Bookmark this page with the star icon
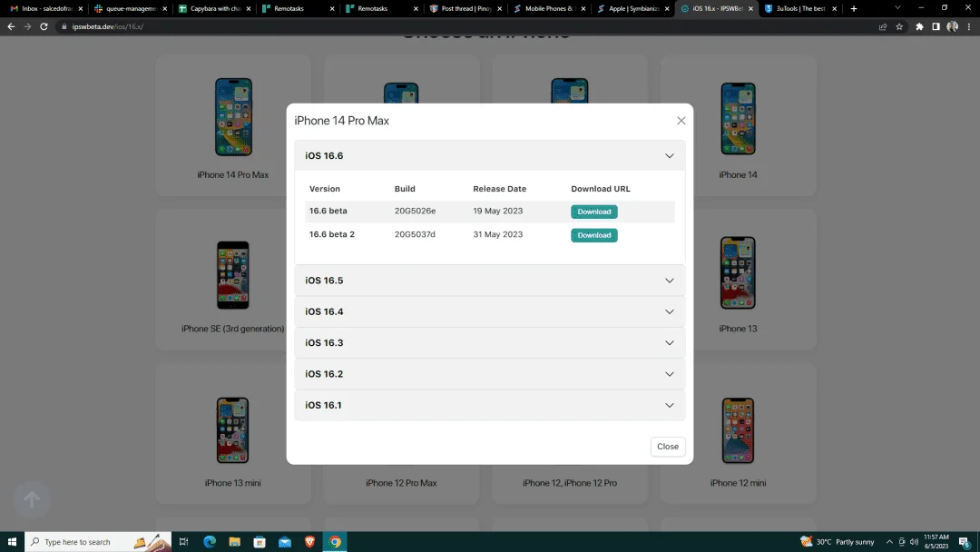Image resolution: width=980 pixels, height=552 pixels. (x=899, y=27)
